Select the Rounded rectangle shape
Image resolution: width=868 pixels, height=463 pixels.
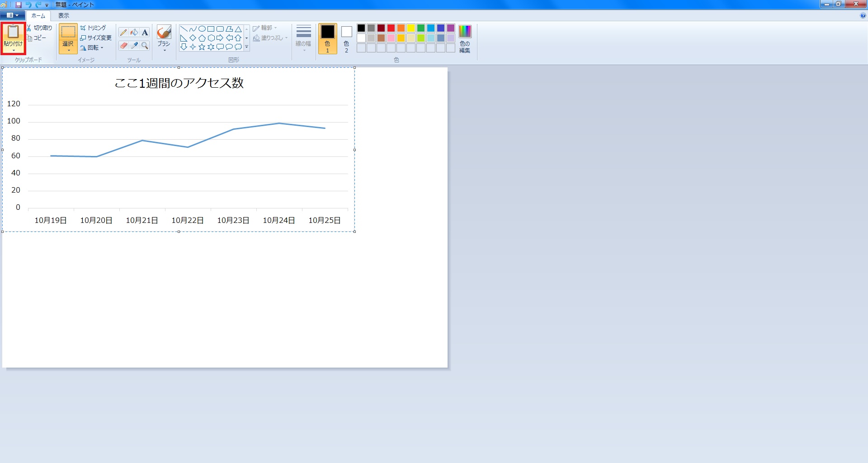220,29
